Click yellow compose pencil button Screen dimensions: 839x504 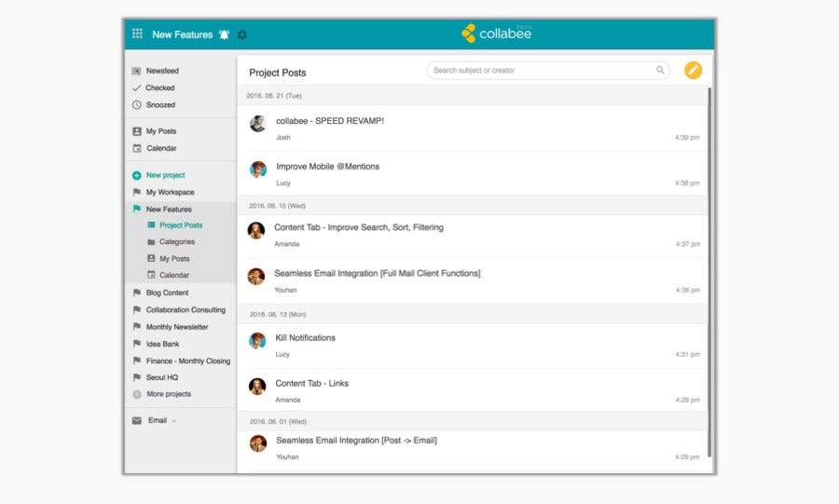[x=693, y=70]
